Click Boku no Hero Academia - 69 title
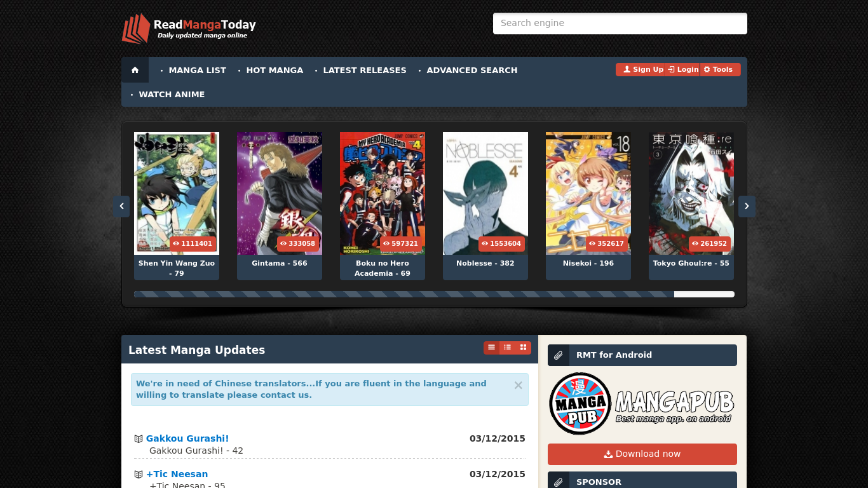868x488 pixels. tap(383, 268)
